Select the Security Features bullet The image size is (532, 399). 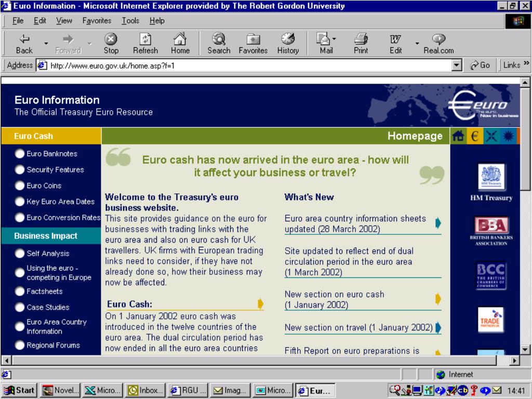point(20,170)
